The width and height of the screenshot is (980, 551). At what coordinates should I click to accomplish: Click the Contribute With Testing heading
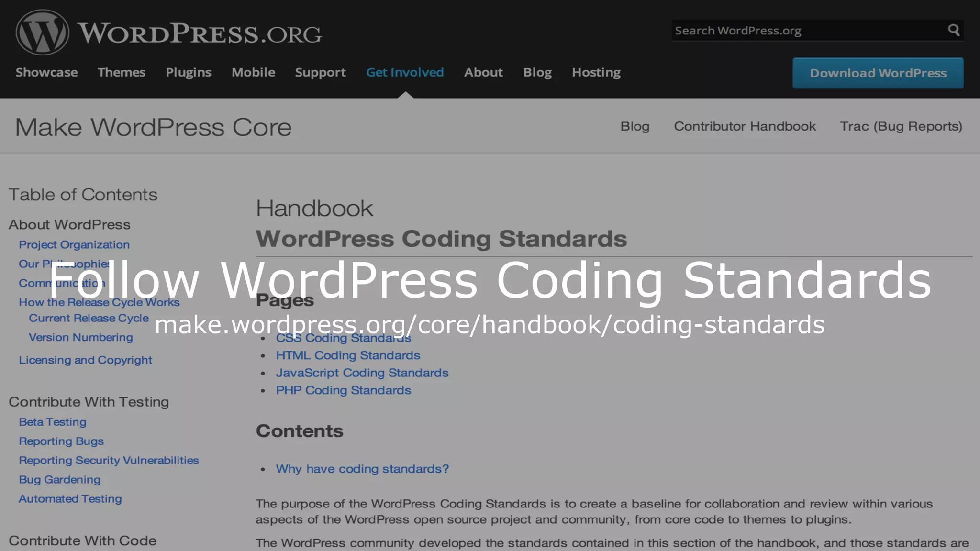point(89,402)
